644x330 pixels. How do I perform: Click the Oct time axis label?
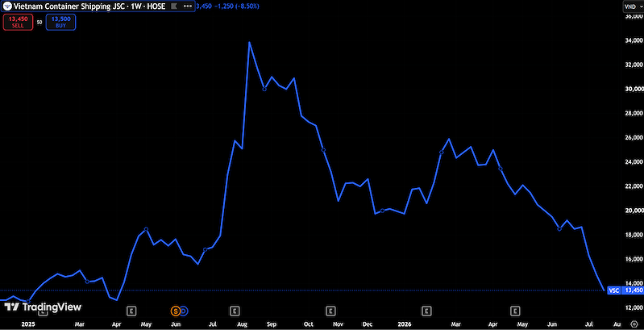pos(310,324)
